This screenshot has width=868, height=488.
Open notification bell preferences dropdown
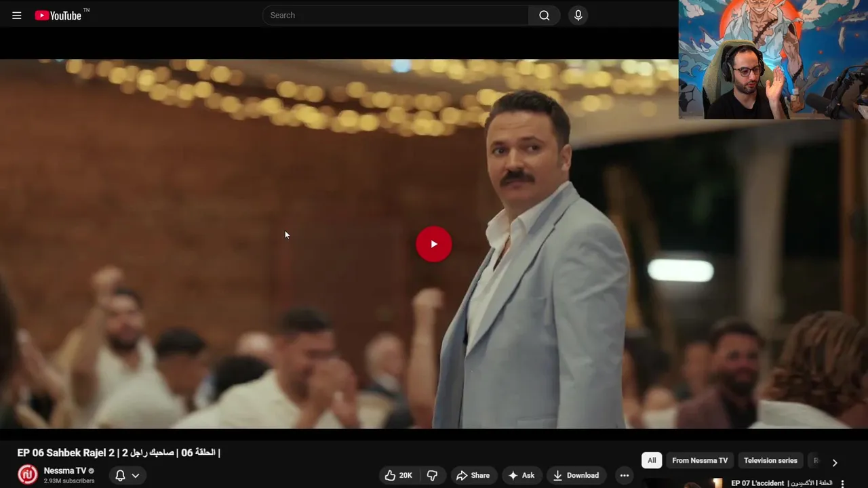pyautogui.click(x=127, y=475)
